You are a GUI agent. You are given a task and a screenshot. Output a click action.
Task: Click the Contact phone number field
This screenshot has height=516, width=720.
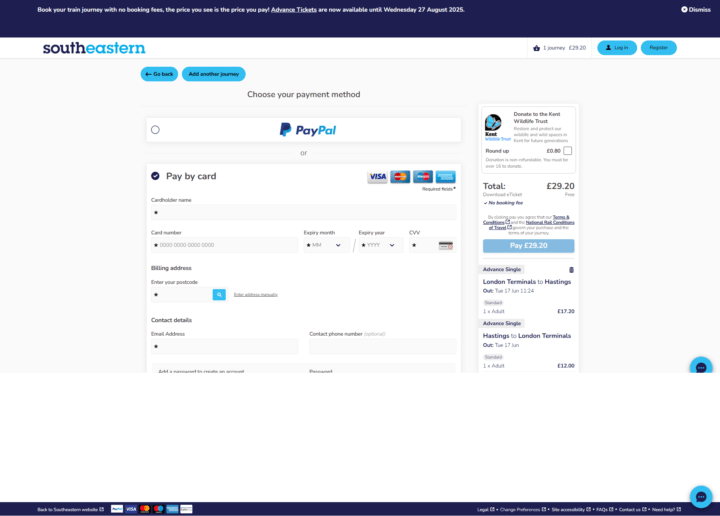[382, 347]
